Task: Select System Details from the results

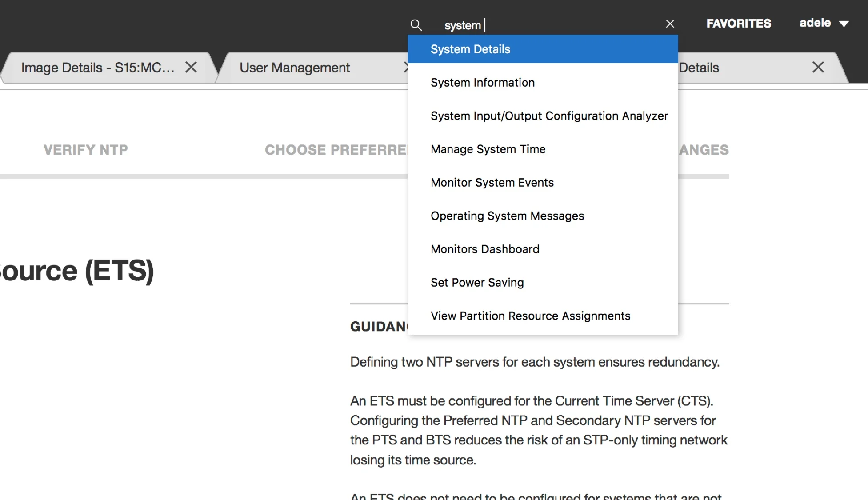Action: [x=470, y=49]
